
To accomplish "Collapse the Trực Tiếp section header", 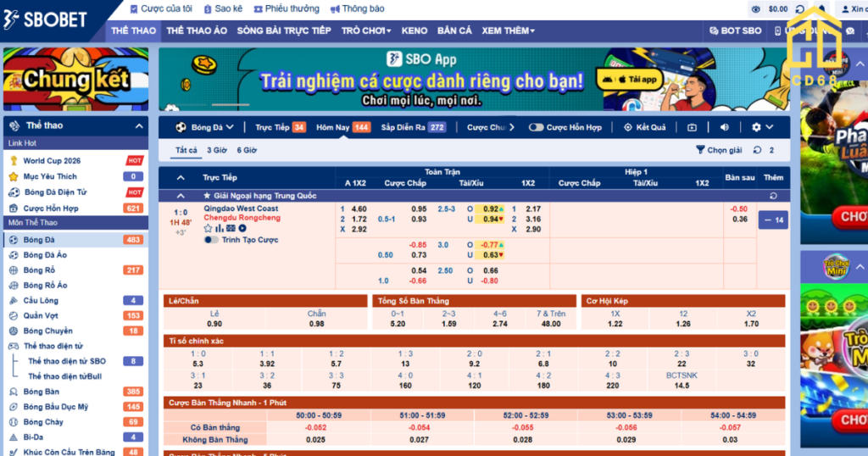I will [x=181, y=178].
